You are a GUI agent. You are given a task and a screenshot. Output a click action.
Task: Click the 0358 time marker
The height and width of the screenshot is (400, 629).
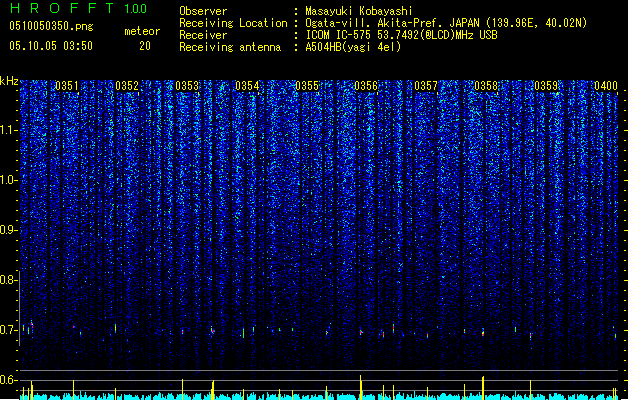point(486,86)
